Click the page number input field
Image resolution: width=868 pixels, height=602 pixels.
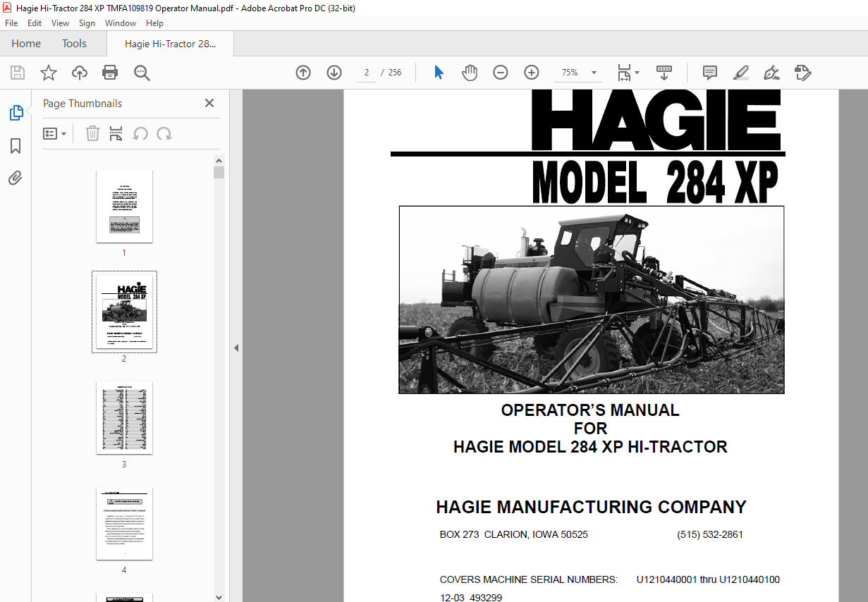tap(367, 73)
